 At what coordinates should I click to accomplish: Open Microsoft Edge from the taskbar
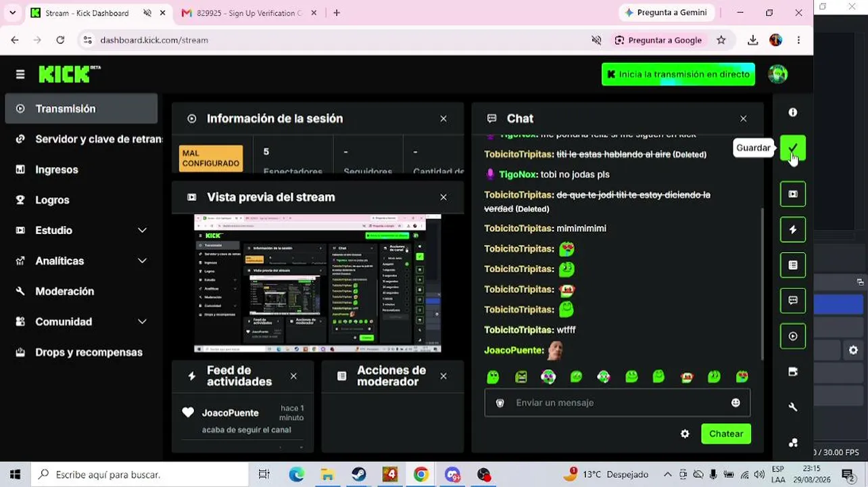[x=296, y=474]
